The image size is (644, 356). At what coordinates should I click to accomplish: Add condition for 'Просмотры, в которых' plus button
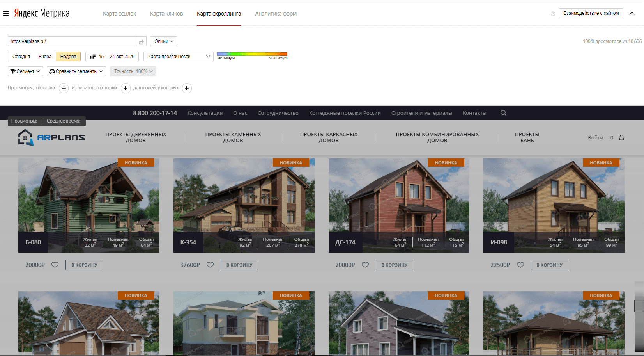tap(64, 88)
